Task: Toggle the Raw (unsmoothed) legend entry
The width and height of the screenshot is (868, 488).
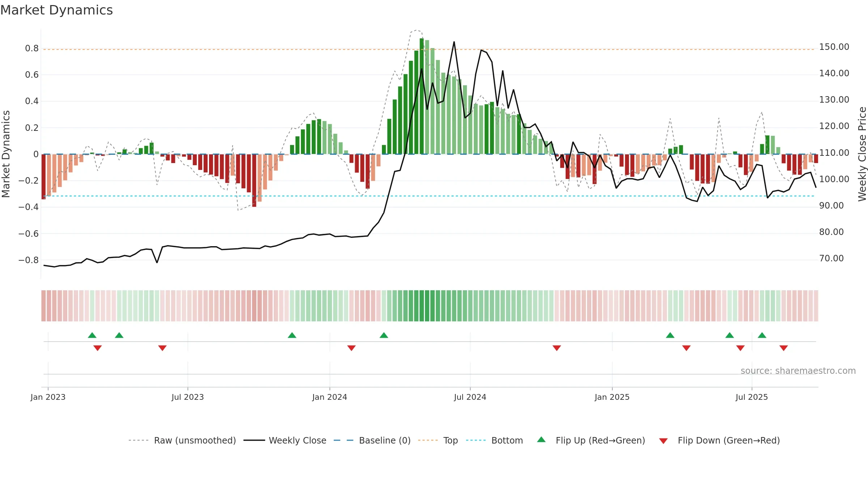Action: [x=182, y=440]
